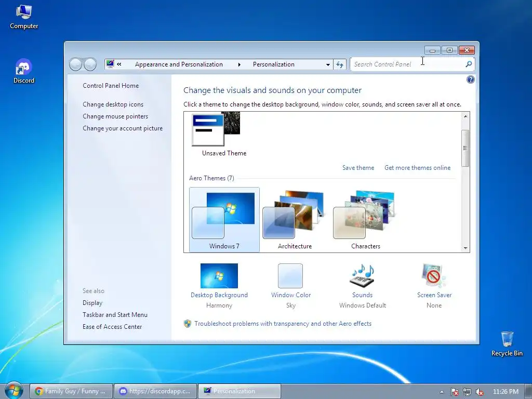Click the double-chevron breadcrumb overflow

pos(119,64)
